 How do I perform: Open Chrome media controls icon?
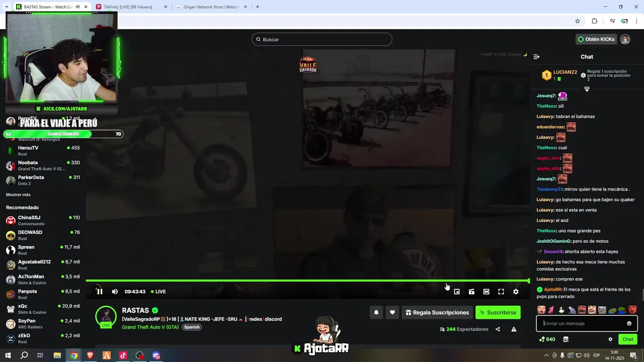click(612, 21)
